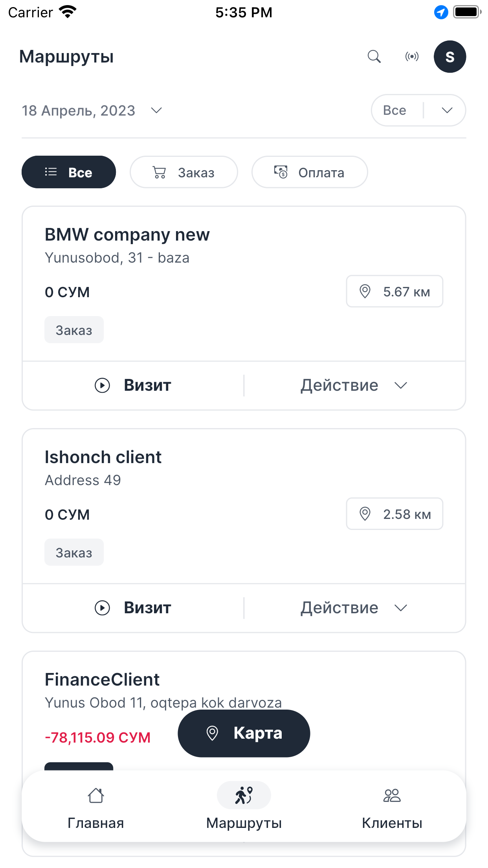Open the Все dropdown at top right

(x=418, y=110)
